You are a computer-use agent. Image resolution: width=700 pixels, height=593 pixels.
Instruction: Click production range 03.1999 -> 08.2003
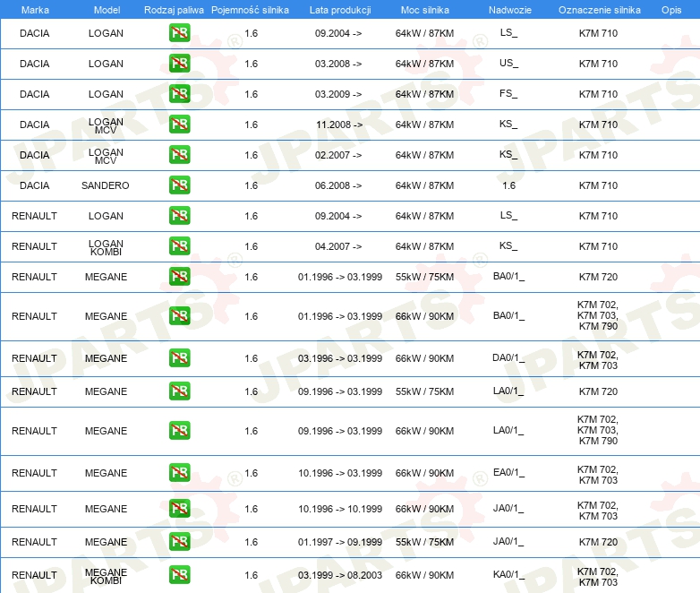click(x=340, y=575)
